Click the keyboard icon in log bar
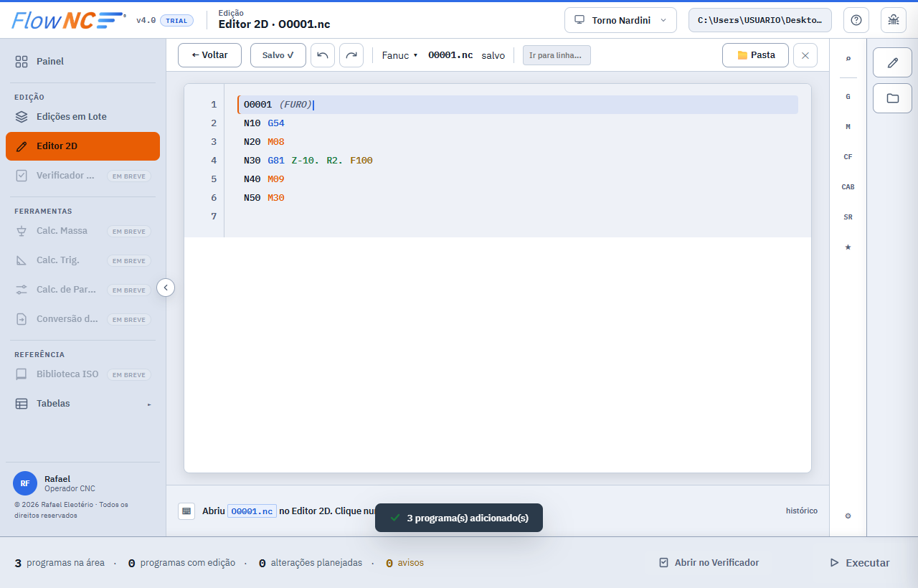This screenshot has height=588, width=918. pos(186,511)
